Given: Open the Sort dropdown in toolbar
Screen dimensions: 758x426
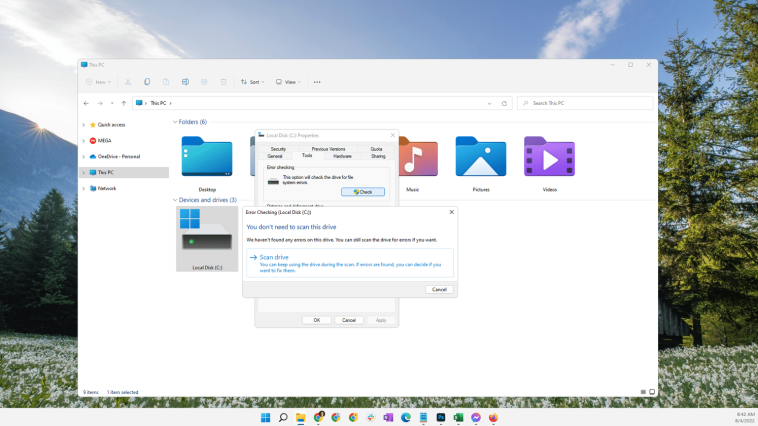Looking at the screenshot, I should (252, 82).
